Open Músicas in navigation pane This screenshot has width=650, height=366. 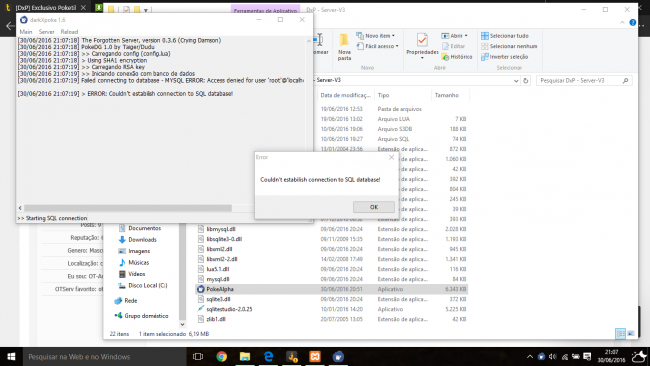point(133,262)
